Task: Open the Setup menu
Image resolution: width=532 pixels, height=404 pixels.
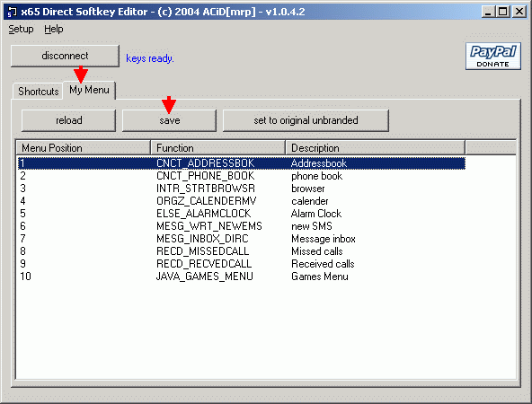Action: (x=21, y=29)
